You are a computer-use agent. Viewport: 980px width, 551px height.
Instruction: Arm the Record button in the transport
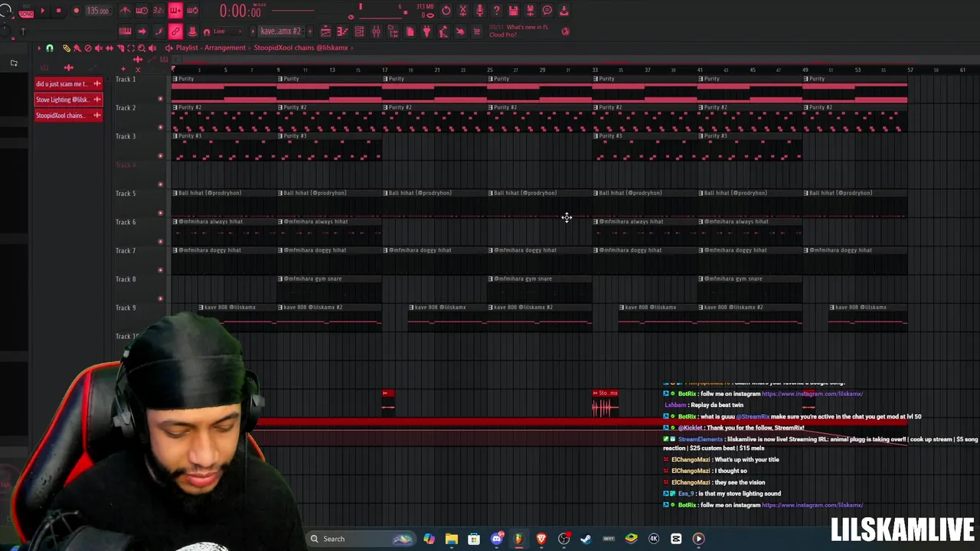pyautogui.click(x=77, y=11)
